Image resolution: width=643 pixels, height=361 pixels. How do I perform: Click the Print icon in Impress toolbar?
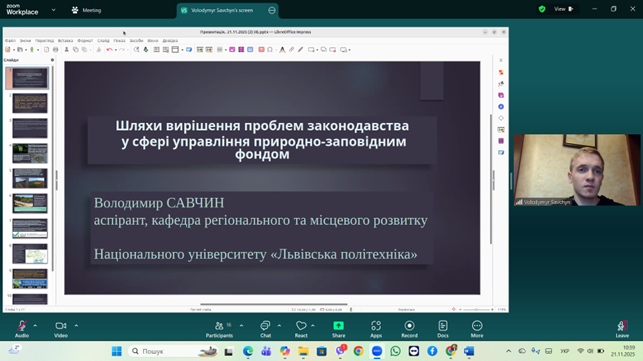point(55,50)
